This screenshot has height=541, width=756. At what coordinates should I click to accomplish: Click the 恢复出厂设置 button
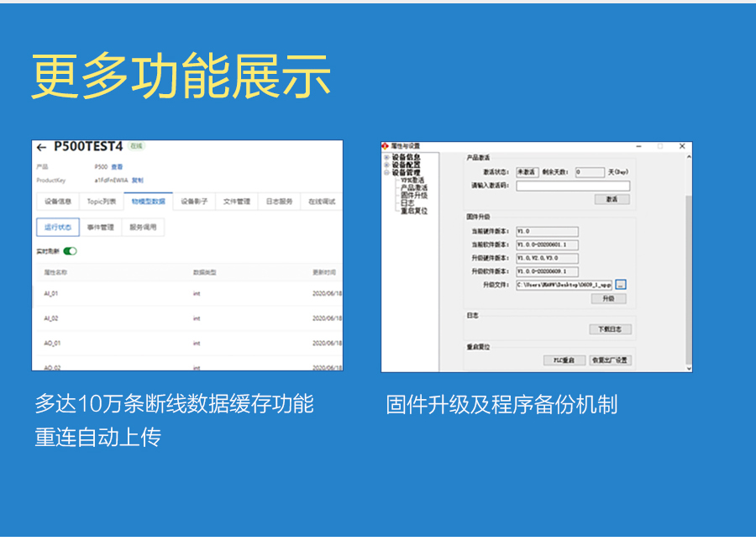coord(610,360)
